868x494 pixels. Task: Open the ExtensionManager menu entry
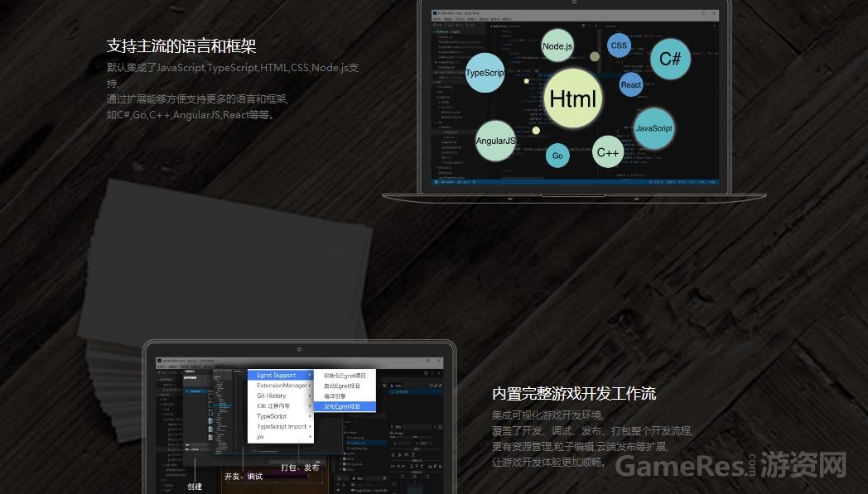click(x=281, y=385)
